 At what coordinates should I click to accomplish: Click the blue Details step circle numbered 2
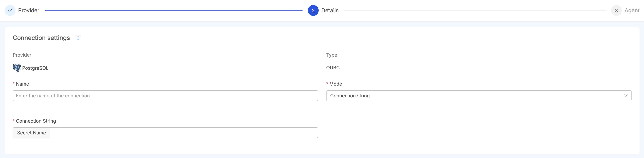(313, 10)
